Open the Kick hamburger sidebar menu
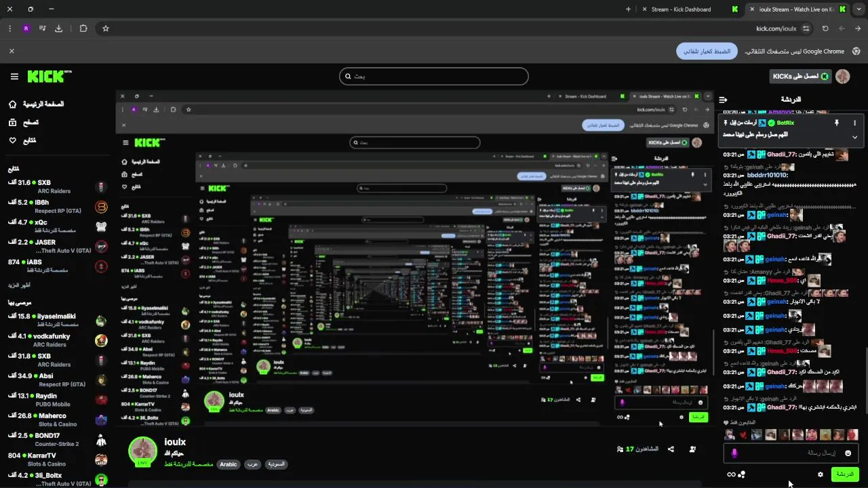This screenshot has height=488, width=868. point(14,77)
